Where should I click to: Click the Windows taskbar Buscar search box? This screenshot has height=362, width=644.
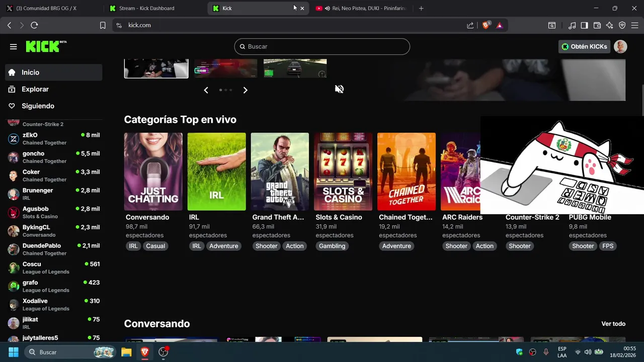click(x=70, y=352)
